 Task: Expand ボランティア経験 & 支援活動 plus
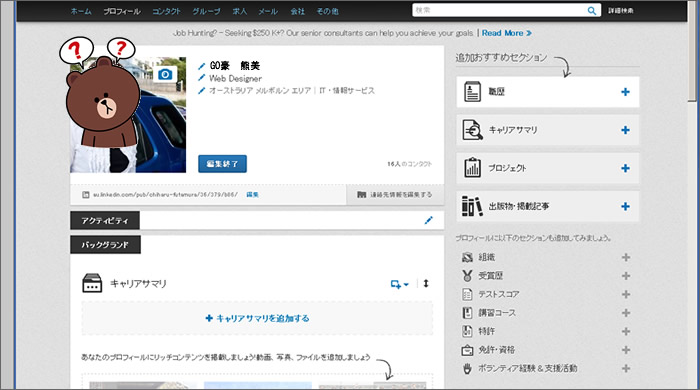[x=626, y=369]
